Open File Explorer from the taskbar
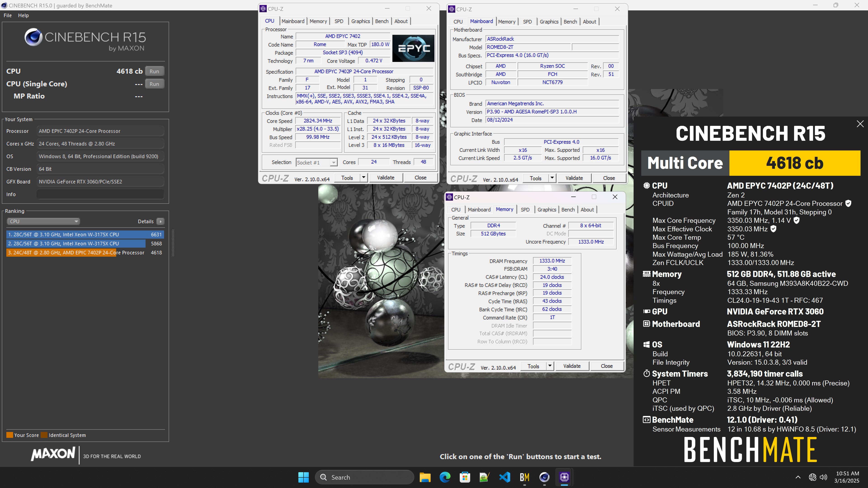 (x=425, y=477)
